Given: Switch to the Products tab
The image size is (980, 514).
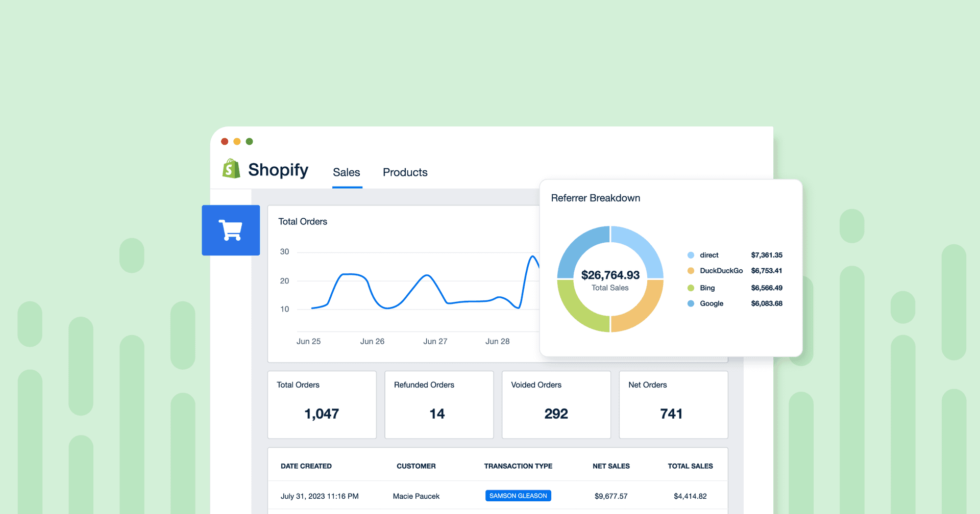Looking at the screenshot, I should pos(405,172).
